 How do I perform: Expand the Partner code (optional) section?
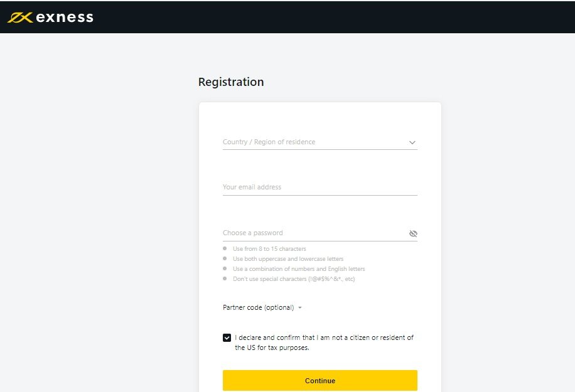pyautogui.click(x=258, y=307)
